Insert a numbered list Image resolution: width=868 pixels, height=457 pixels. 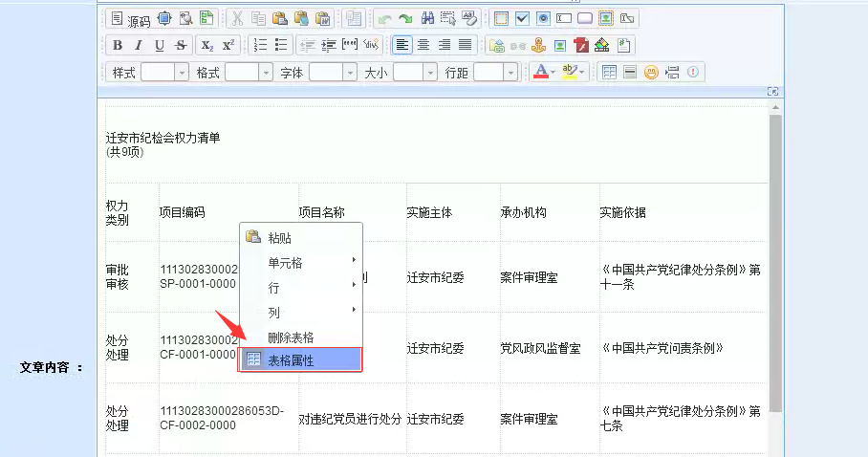coord(260,45)
